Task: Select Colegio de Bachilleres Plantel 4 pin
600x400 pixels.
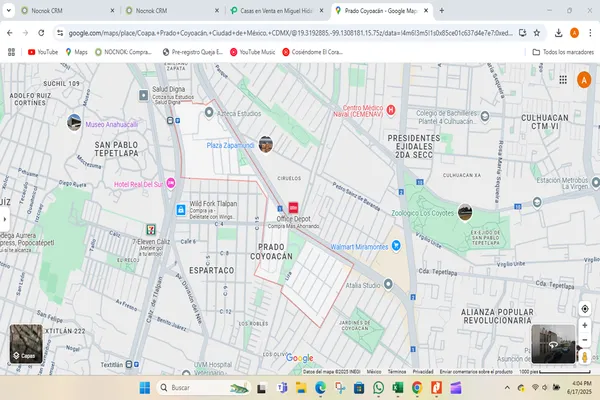Action: pyautogui.click(x=485, y=116)
